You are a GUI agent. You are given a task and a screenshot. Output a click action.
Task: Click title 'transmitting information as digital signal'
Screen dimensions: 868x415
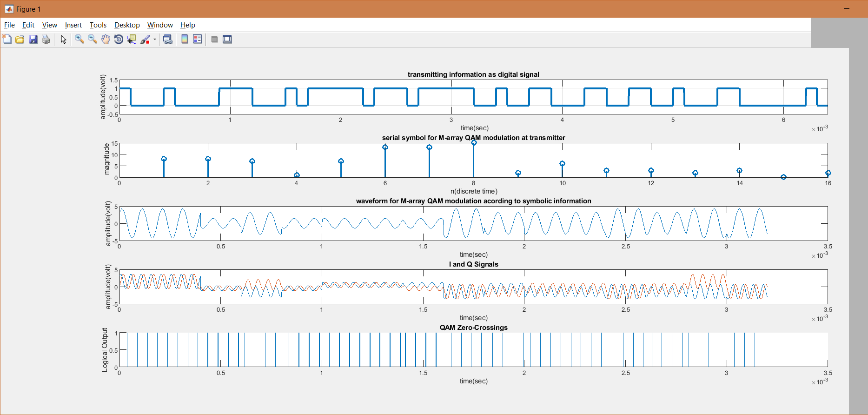coord(473,74)
